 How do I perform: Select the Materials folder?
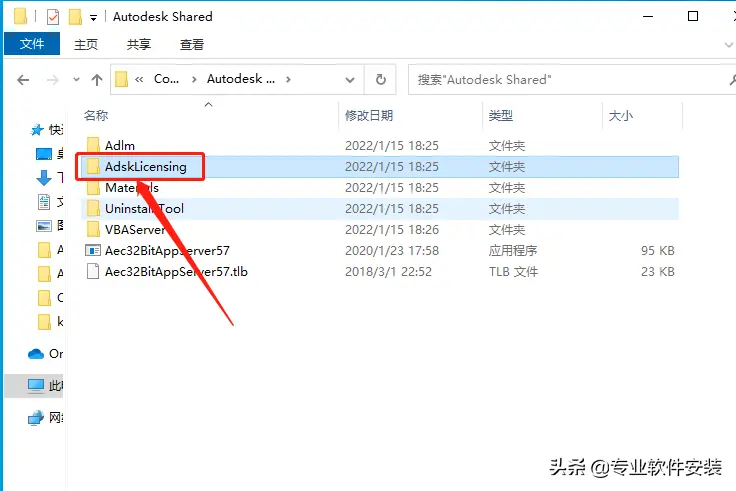tap(380, 188)
